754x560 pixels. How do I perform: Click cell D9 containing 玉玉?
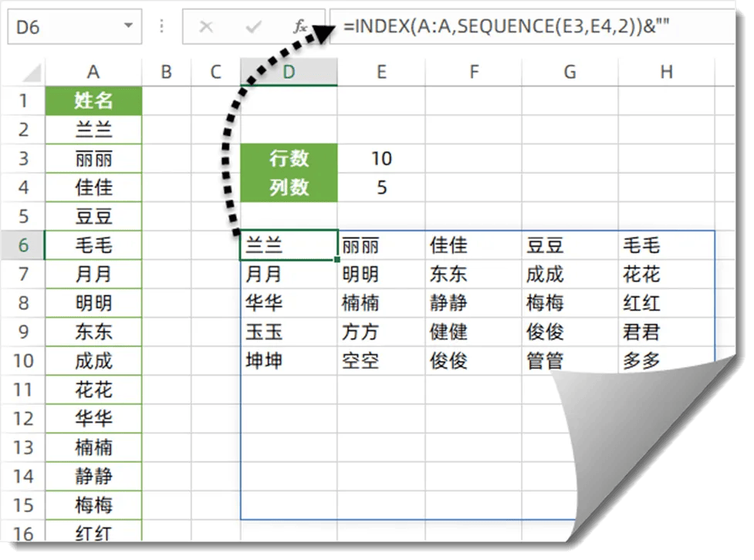289,332
